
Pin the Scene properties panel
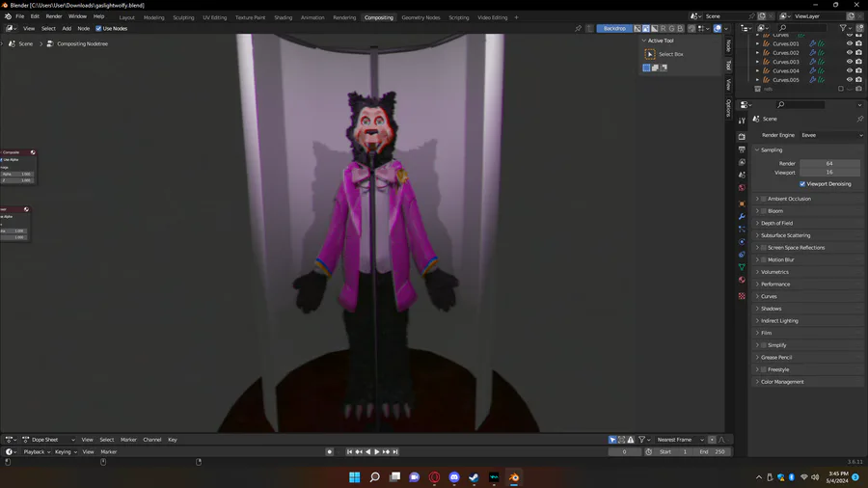pyautogui.click(x=859, y=119)
